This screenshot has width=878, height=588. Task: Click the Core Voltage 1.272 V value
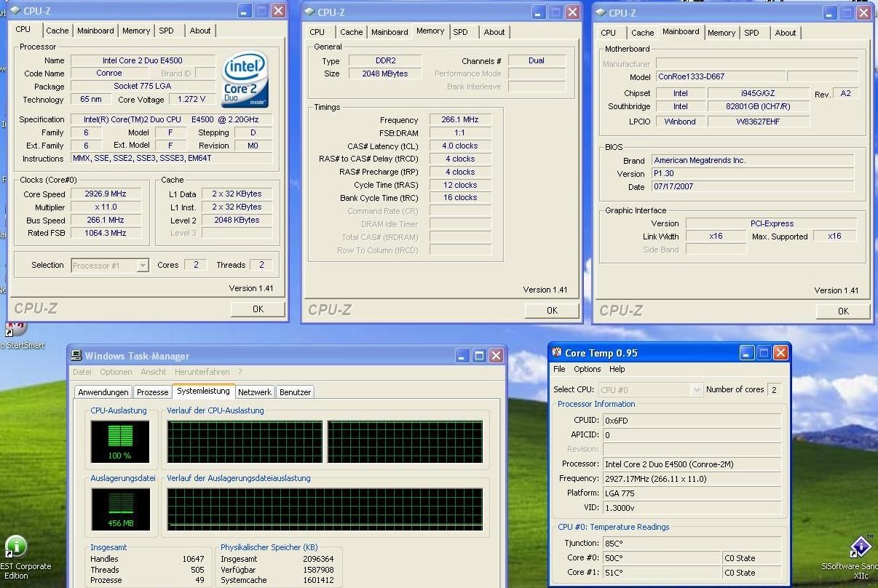pos(191,100)
